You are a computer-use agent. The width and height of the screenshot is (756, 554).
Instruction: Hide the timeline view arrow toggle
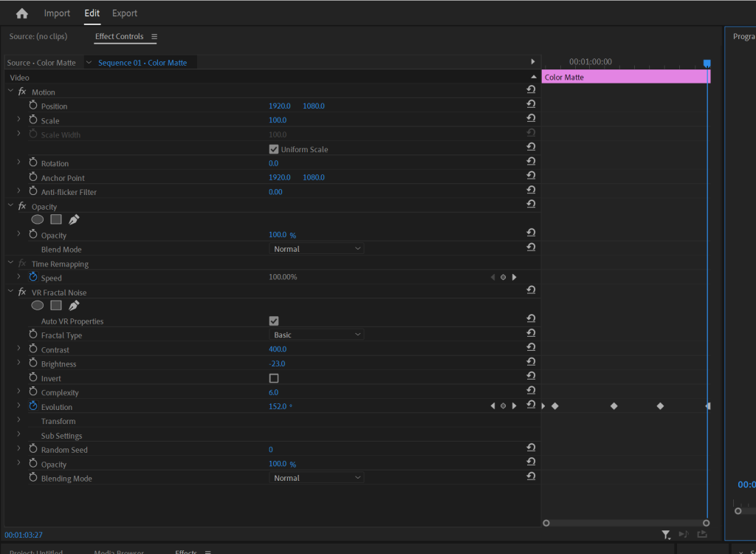click(533, 62)
